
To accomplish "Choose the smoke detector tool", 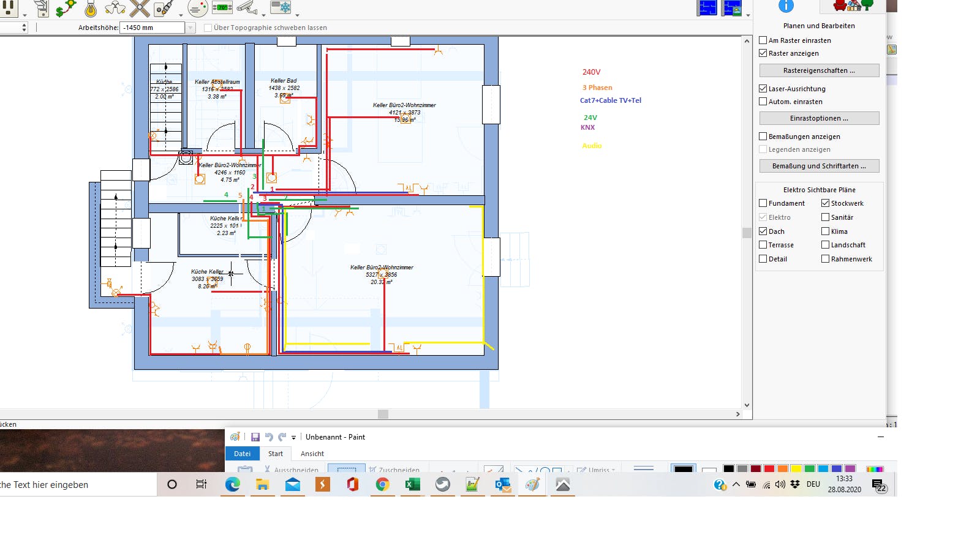I will 197,9.
